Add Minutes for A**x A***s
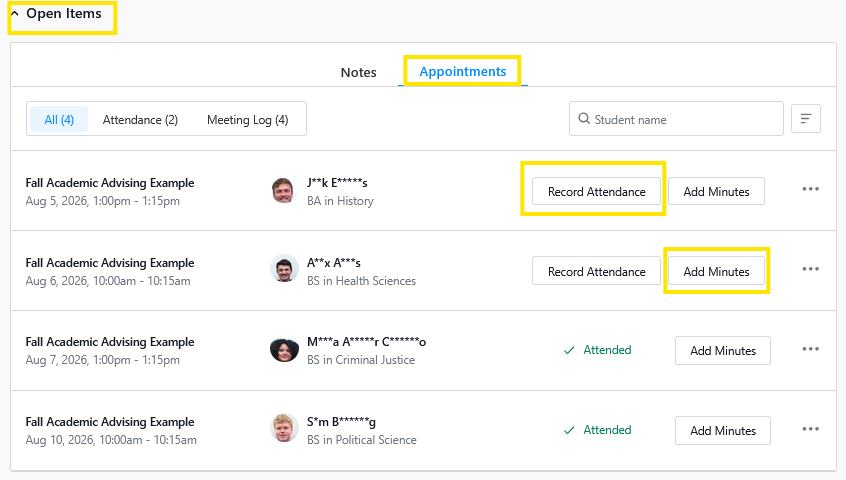Viewport: 846px width, 480px height. [x=716, y=271]
